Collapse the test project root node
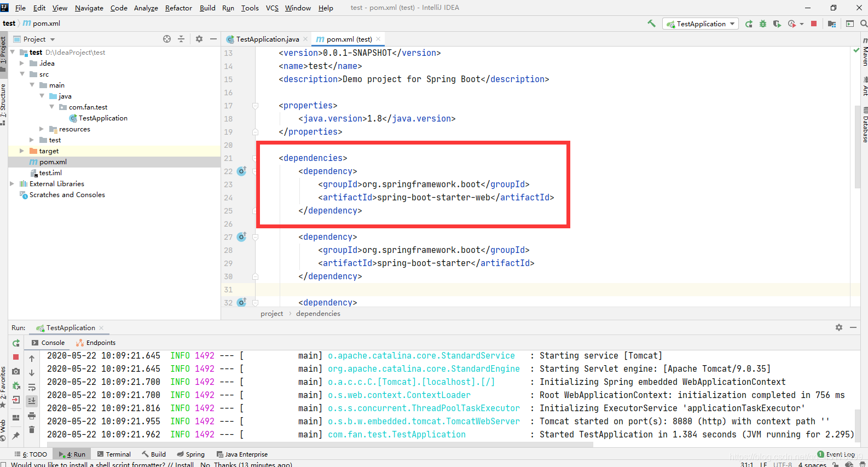Viewport: 868px width, 467px height. (x=13, y=52)
